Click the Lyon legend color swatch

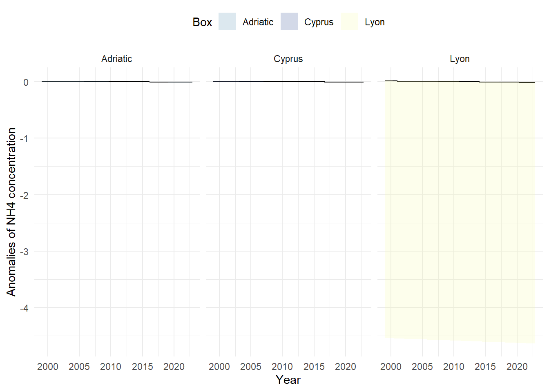click(349, 22)
